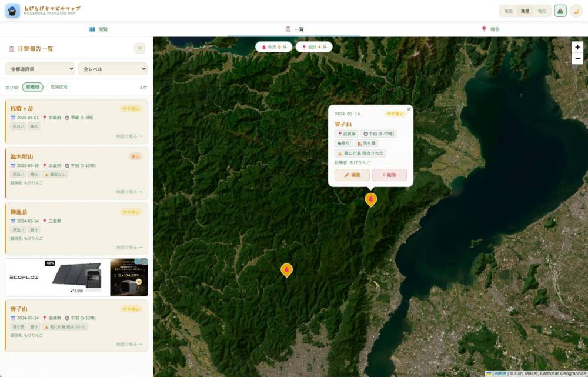Open the 報告 tab
The width and height of the screenshot is (588, 377).
click(x=490, y=29)
